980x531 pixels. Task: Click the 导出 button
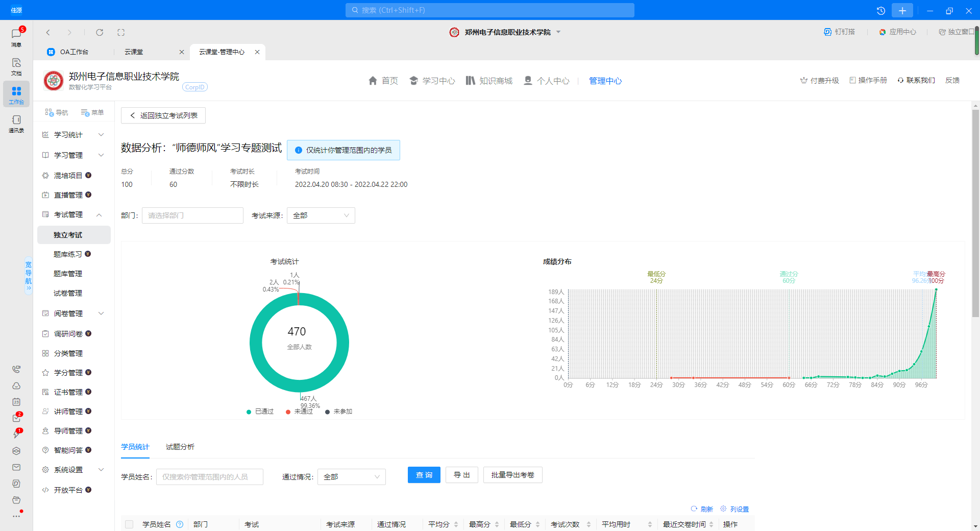[462, 475]
